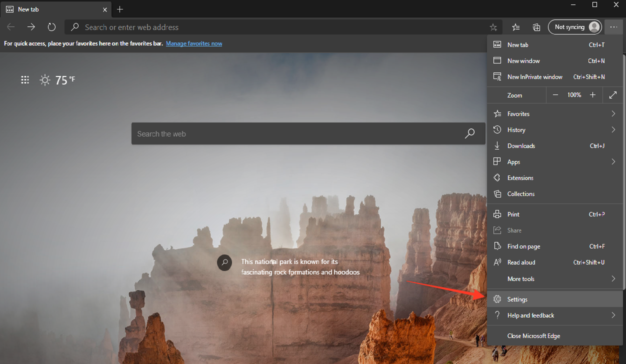Open New InPrivate window
Screen dimensions: 626x364
534,76
